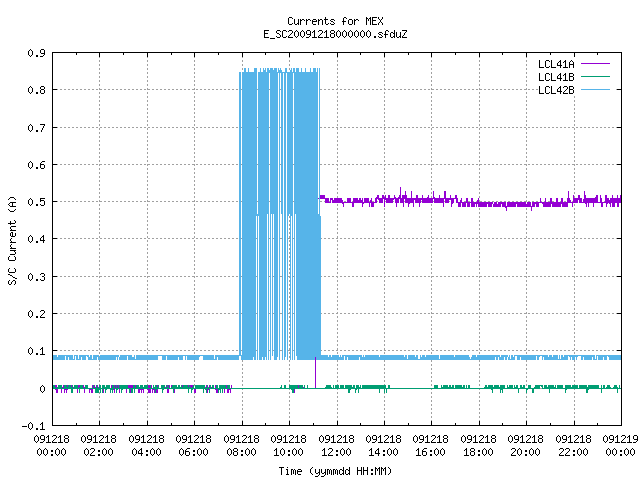The image size is (640, 480).
Task: Click the 091218 14:00 x-axis tick label
Action: pos(383,446)
